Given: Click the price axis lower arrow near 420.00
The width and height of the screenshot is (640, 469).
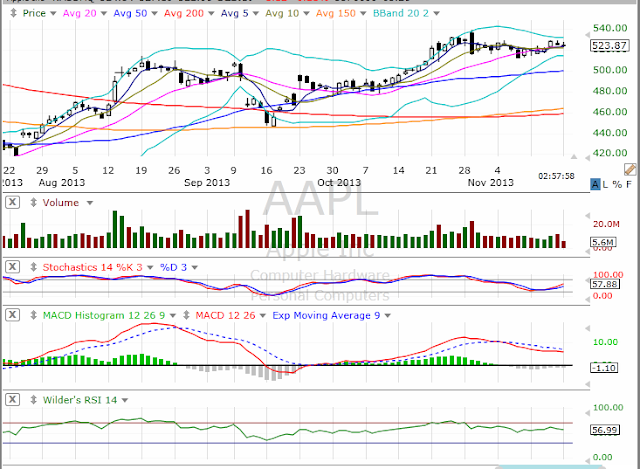Looking at the screenshot, I should coord(588,158).
